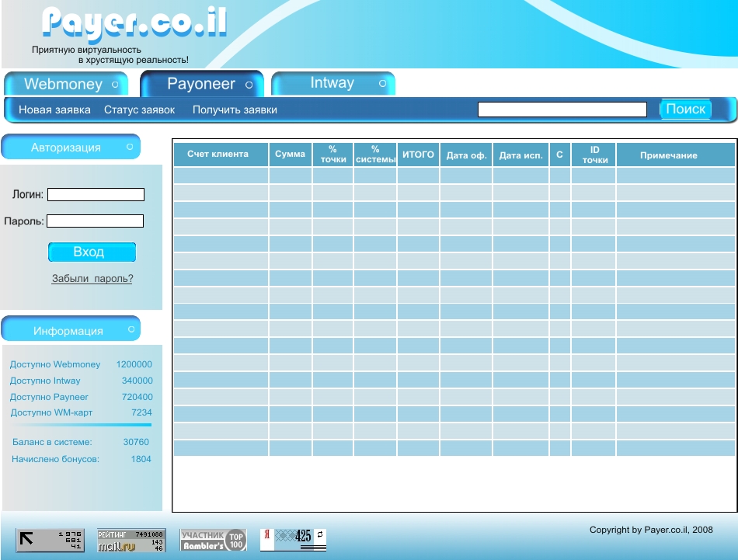Open Новая заявка menu item
The height and width of the screenshot is (560, 738).
[54, 110]
